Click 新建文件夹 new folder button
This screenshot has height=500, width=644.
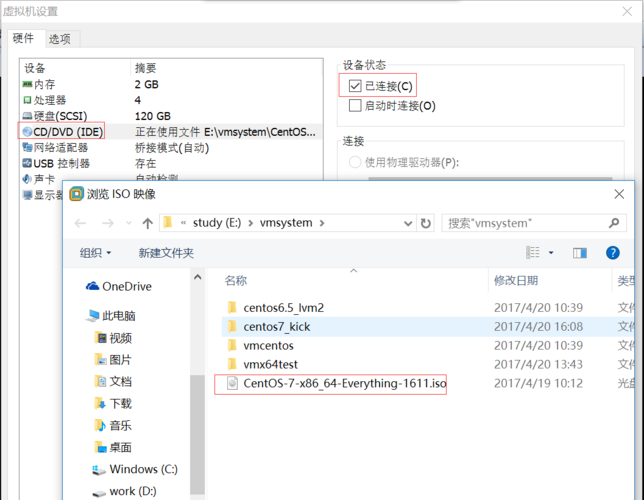point(166,253)
